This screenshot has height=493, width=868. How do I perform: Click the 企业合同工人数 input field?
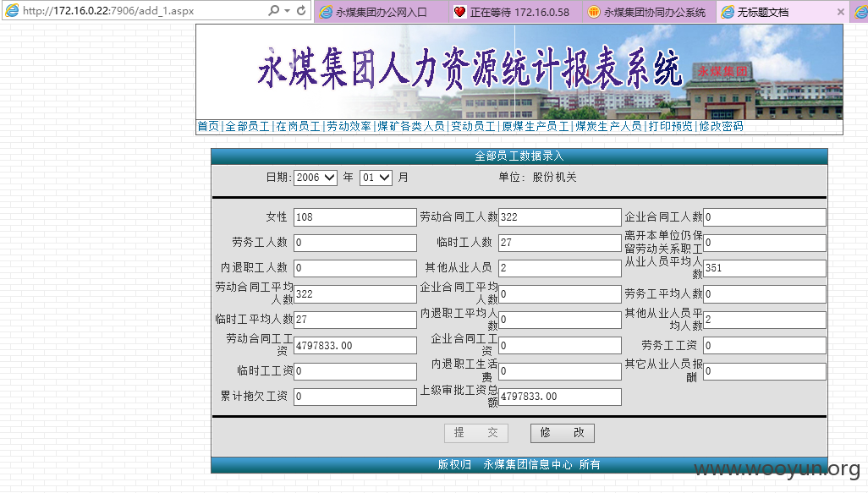coord(765,216)
